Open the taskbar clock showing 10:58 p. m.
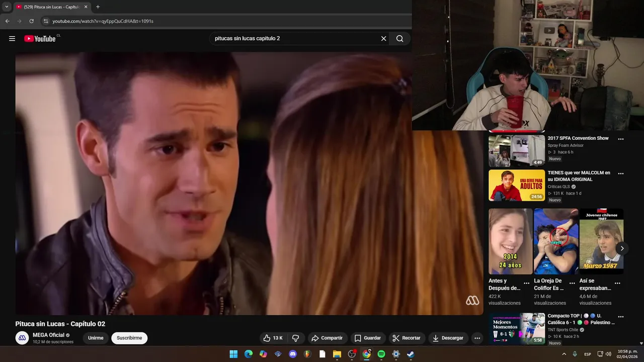 [628, 354]
